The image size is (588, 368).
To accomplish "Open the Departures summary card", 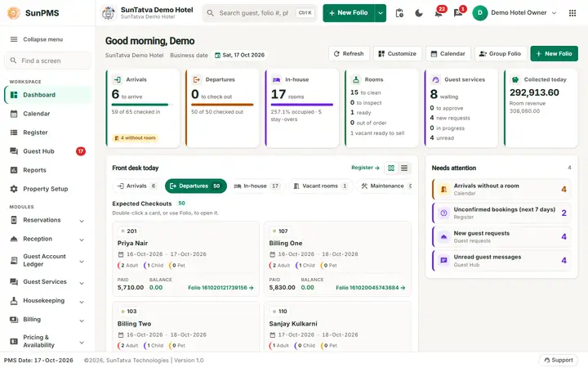I will 222,108.
